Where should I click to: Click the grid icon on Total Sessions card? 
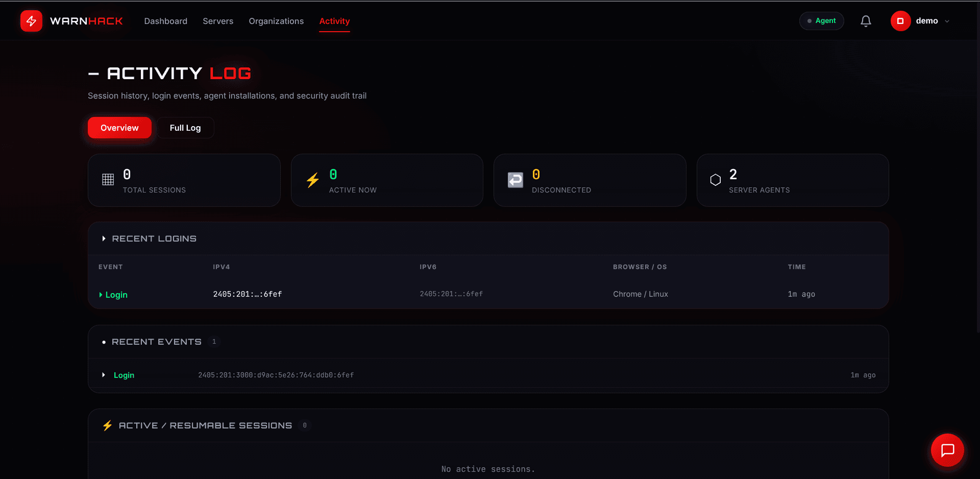pos(108,180)
